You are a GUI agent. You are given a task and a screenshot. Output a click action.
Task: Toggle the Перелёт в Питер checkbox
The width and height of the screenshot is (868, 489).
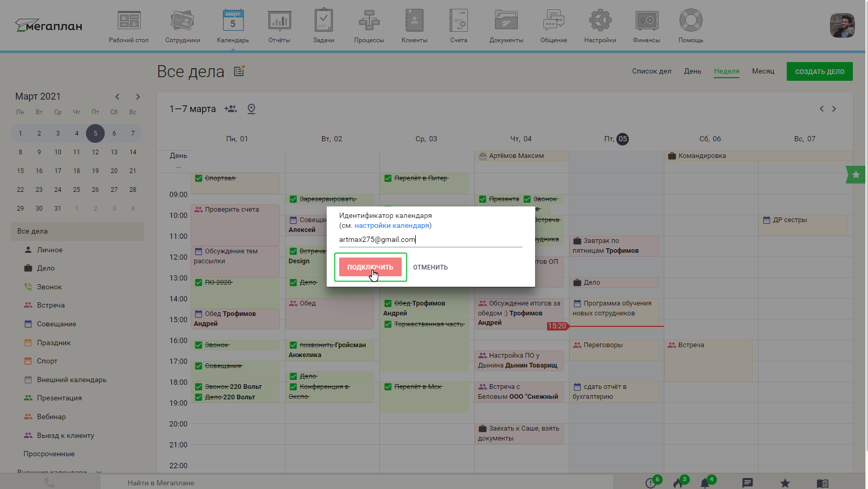click(388, 178)
